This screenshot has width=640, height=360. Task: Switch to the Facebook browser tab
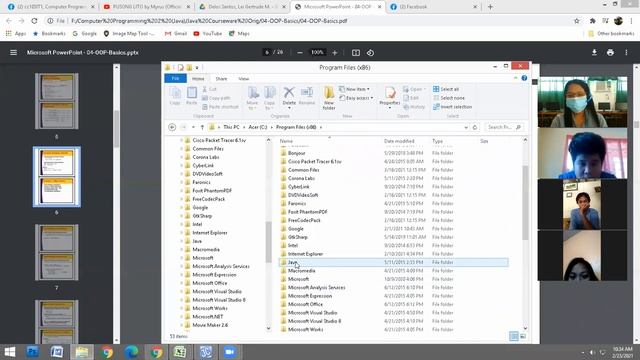coord(432,7)
